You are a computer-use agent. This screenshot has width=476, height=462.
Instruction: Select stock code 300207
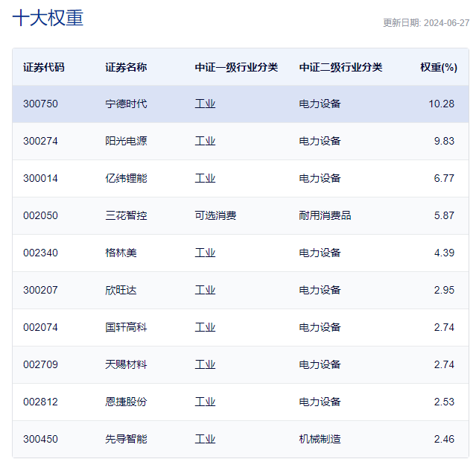(x=40, y=290)
